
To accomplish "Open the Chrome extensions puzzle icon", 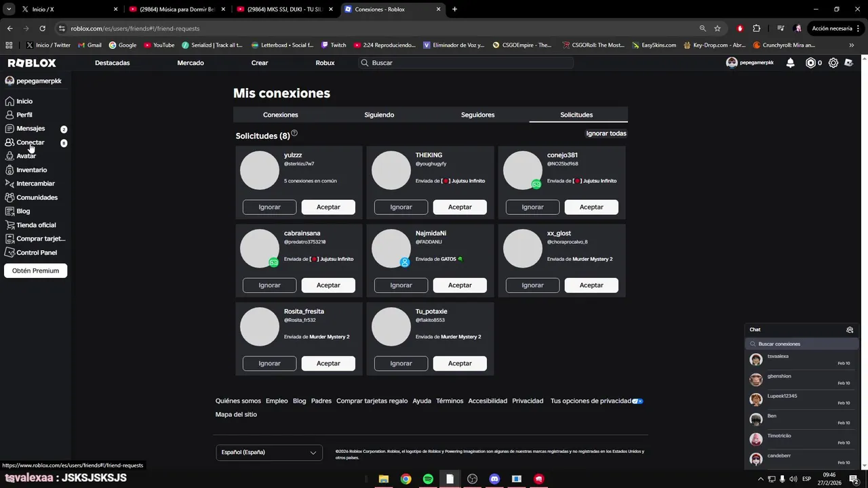I will tap(757, 28).
